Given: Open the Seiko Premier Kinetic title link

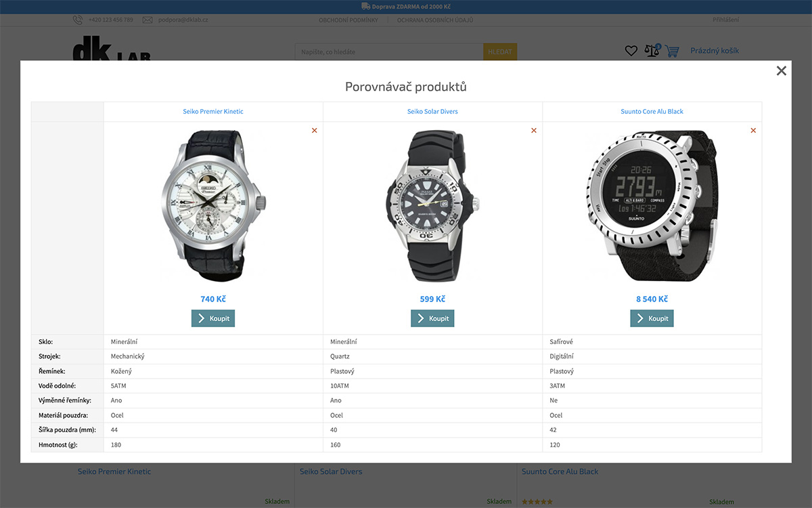Looking at the screenshot, I should (x=213, y=111).
